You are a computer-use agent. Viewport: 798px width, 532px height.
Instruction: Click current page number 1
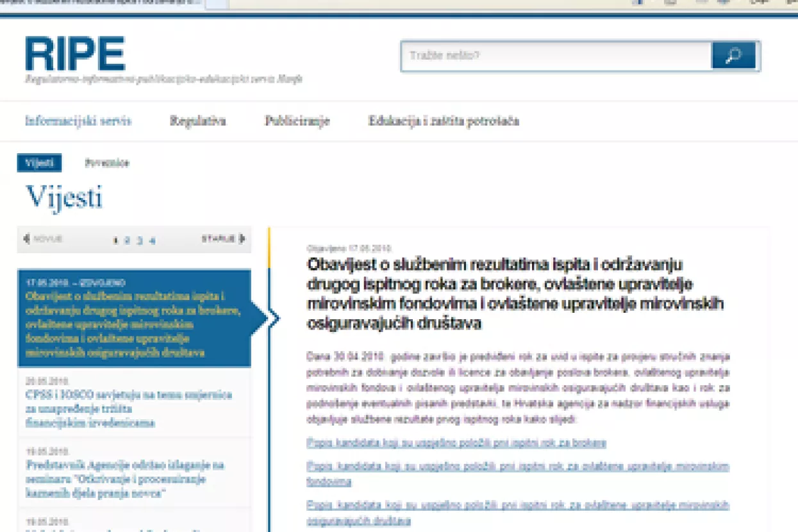(115, 240)
